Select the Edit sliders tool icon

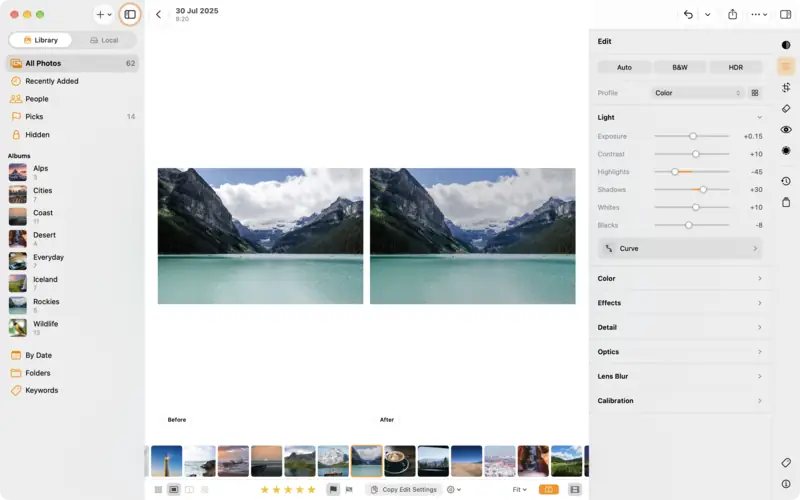coord(786,66)
